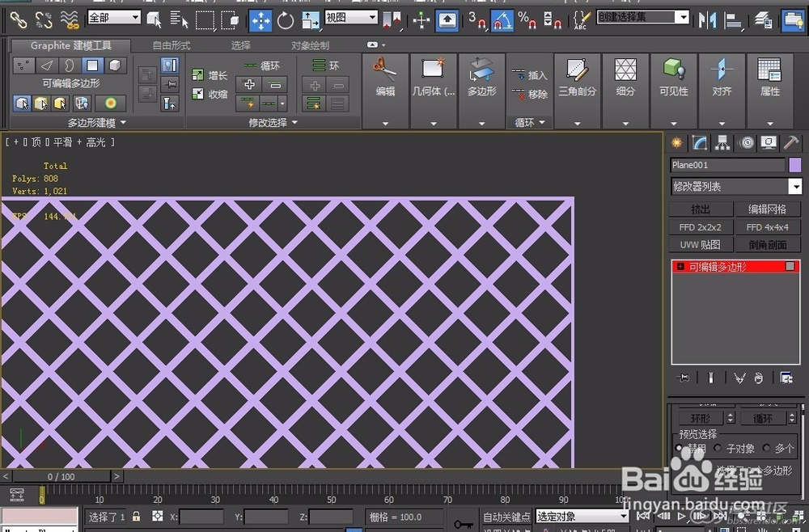Apply the 挤出 modifier button
The image size is (809, 532).
pyautogui.click(x=701, y=209)
